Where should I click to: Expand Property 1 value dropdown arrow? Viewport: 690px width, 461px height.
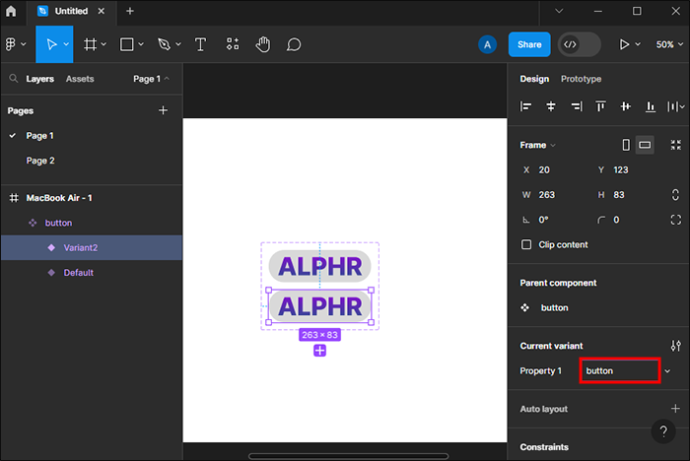point(668,371)
